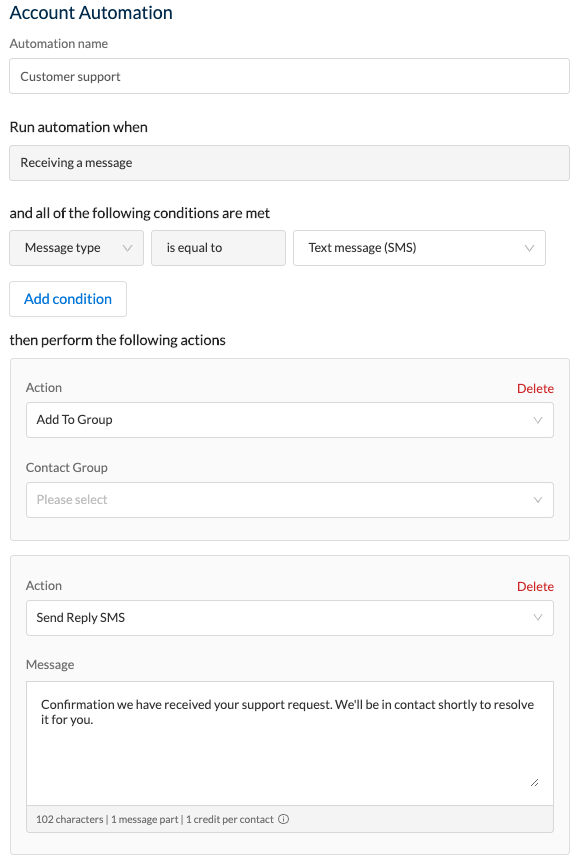The width and height of the screenshot is (580, 861).
Task: Open the is equal to operator dropdown
Action: 218,248
